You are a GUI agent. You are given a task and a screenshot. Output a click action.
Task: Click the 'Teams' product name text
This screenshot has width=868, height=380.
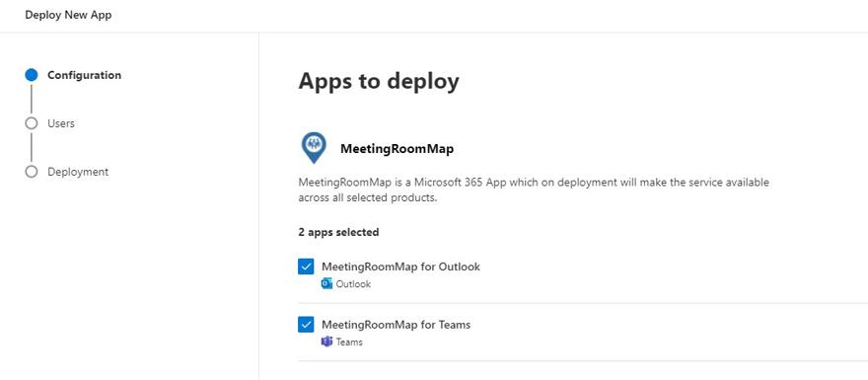pos(349,342)
